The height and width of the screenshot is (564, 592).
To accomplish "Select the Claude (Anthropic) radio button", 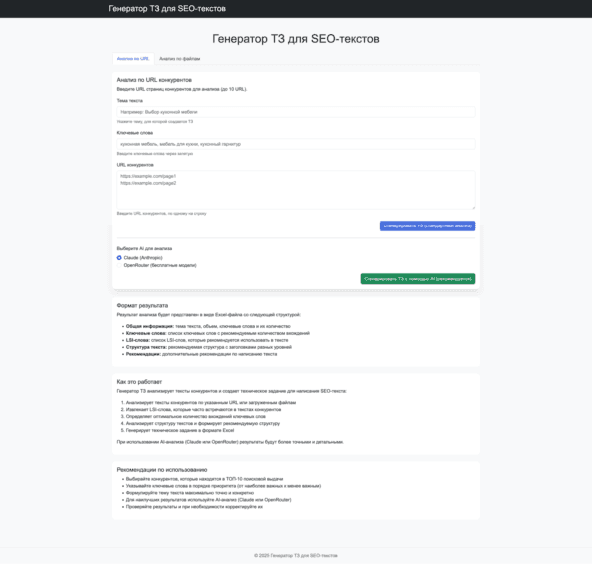I will pyautogui.click(x=119, y=257).
